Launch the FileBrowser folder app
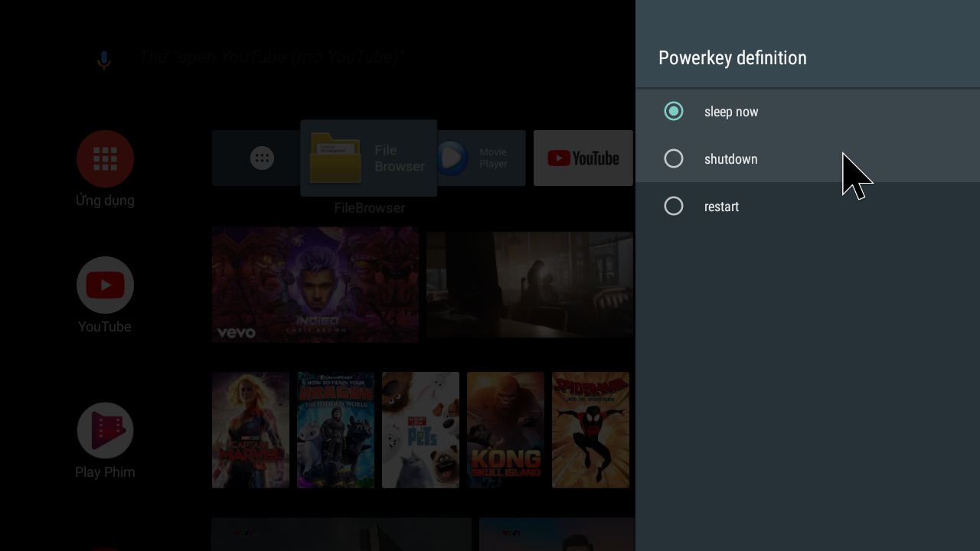 coord(368,158)
